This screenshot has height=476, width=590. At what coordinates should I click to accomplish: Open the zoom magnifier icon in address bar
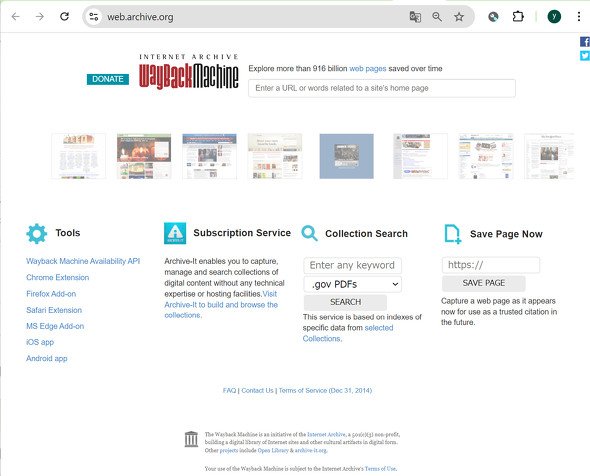point(437,17)
